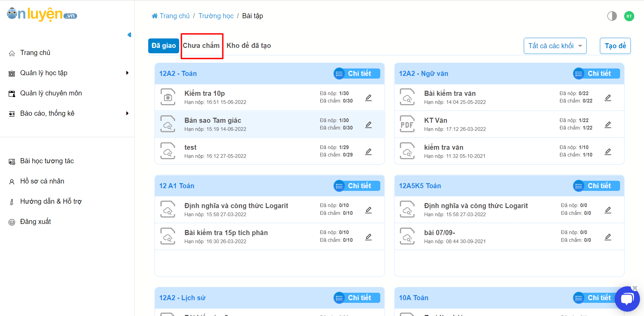Edit Kiểm tra 10p with pencil icon
This screenshot has width=644, height=316.
click(368, 98)
